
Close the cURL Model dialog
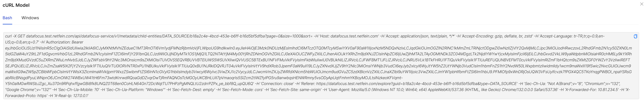tap(641, 3)
